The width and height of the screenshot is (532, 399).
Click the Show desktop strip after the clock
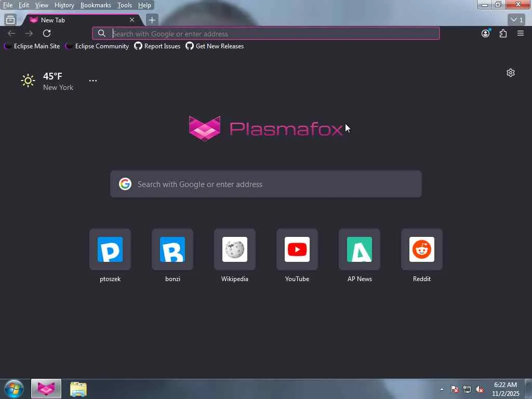tap(528, 389)
